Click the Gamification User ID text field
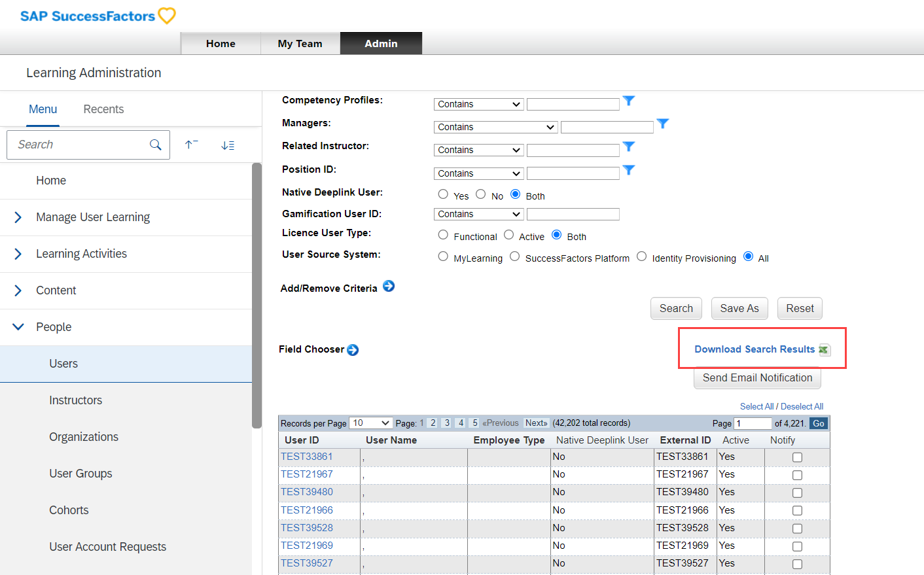 click(x=573, y=214)
